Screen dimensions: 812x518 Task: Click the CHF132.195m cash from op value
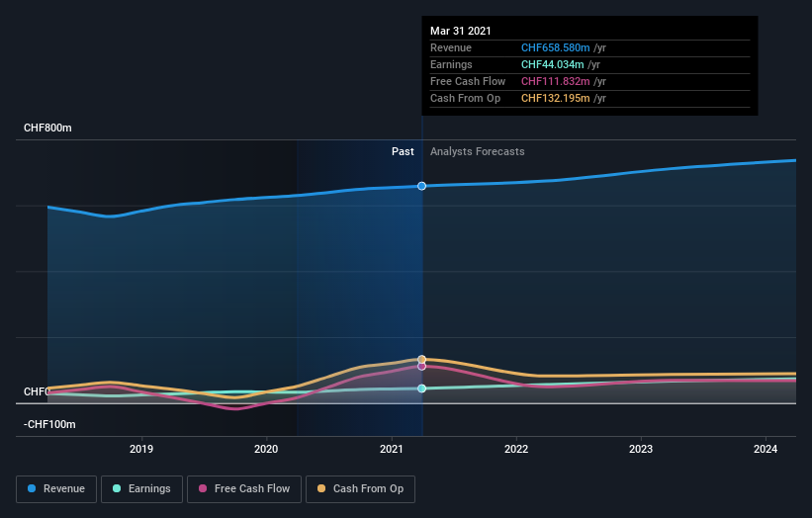(555, 98)
